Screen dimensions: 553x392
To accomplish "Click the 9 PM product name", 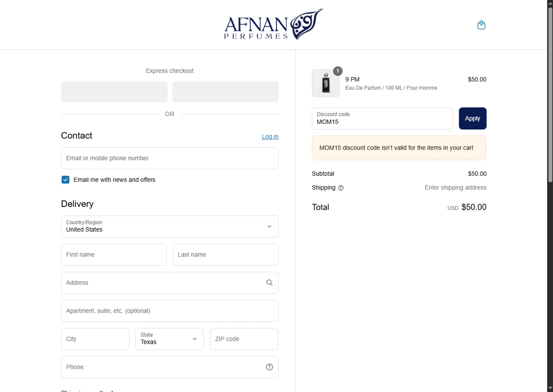I will pyautogui.click(x=352, y=79).
